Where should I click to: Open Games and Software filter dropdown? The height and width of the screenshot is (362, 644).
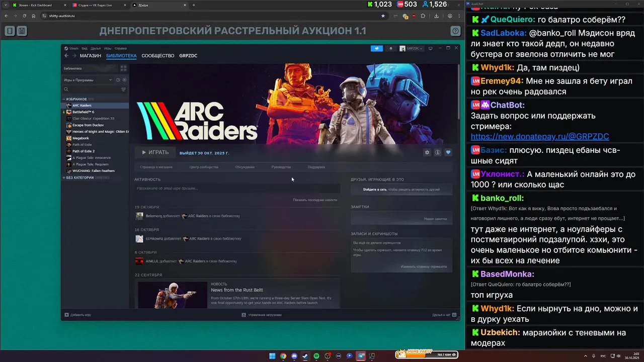click(x=88, y=80)
